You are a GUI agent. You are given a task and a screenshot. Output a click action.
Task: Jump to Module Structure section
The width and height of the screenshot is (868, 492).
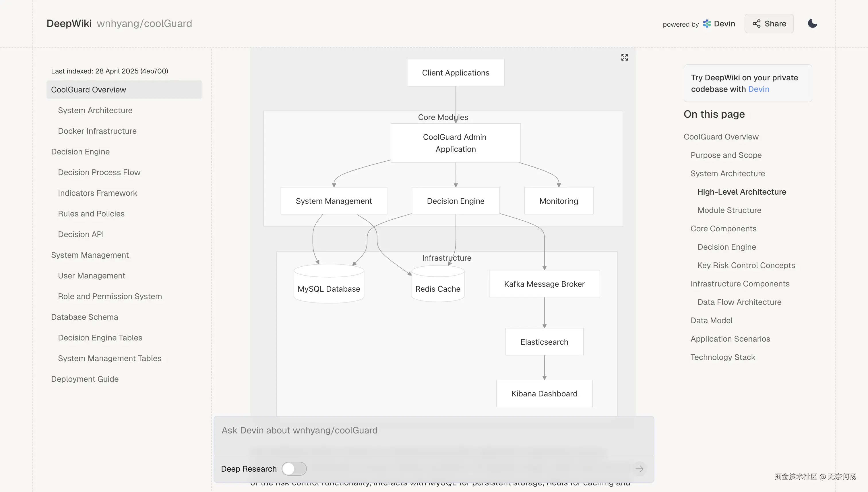point(729,210)
